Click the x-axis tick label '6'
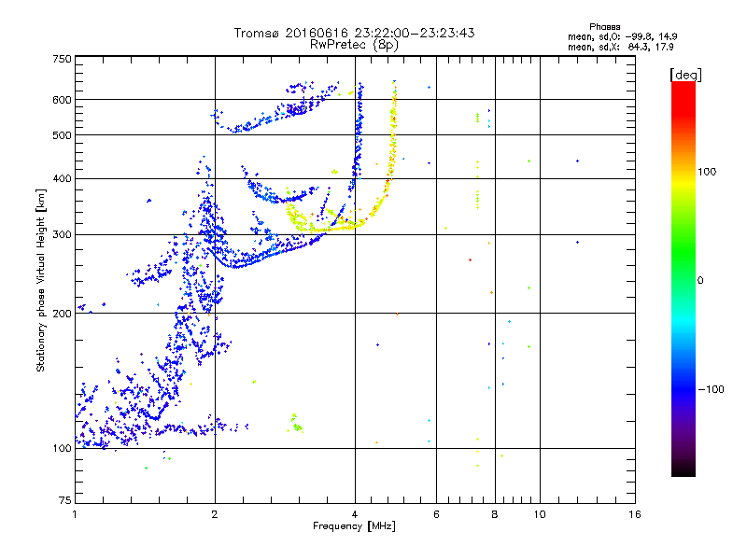This screenshot has height=560, width=747. pos(436,514)
